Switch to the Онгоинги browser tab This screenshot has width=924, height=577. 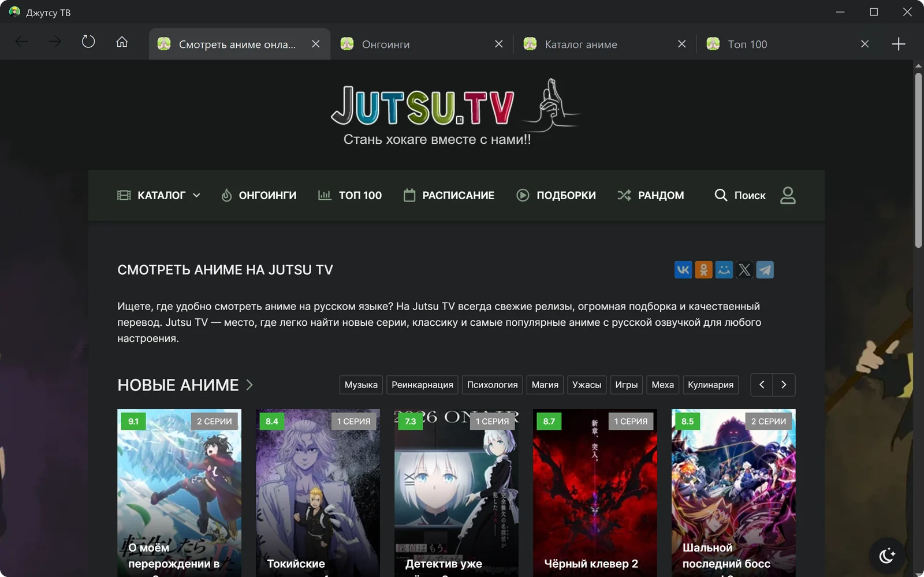click(422, 44)
